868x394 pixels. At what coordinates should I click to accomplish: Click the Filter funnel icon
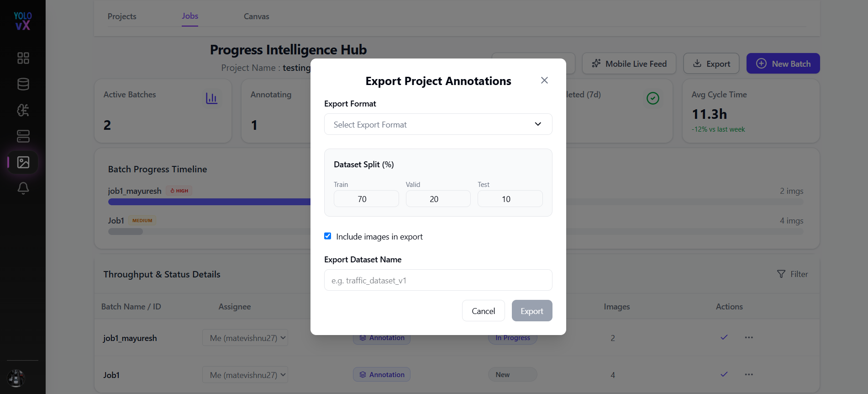781,274
